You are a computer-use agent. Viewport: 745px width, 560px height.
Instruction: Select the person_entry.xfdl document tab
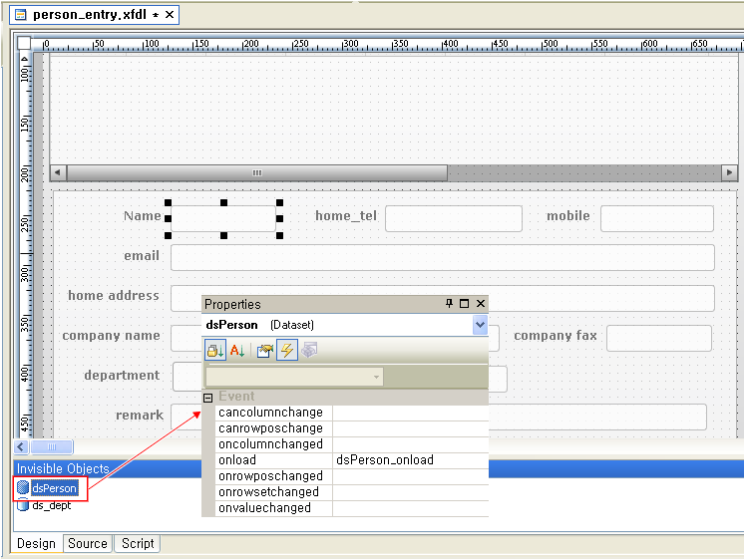point(94,15)
